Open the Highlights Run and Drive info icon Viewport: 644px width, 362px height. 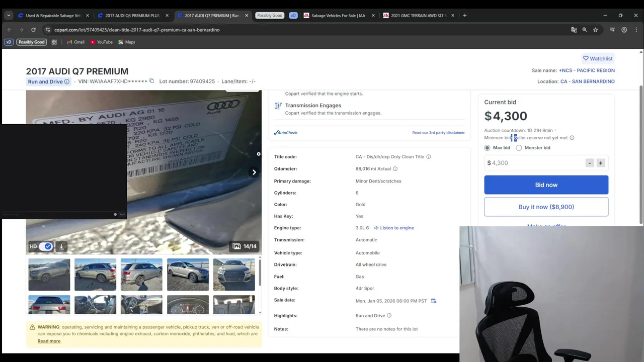[x=389, y=316]
